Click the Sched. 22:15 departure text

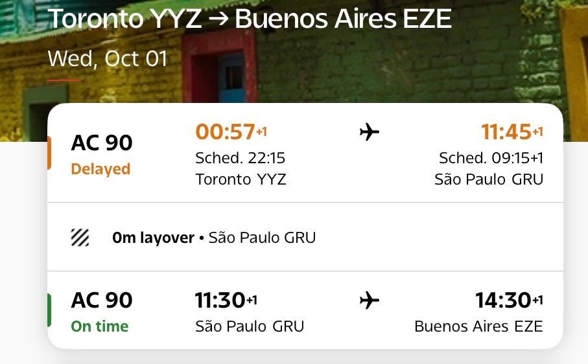240,158
